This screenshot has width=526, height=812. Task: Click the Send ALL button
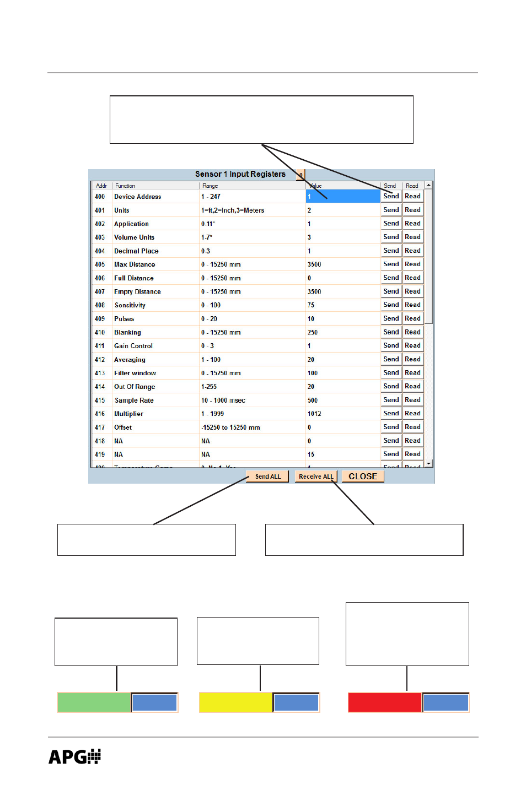click(x=267, y=477)
